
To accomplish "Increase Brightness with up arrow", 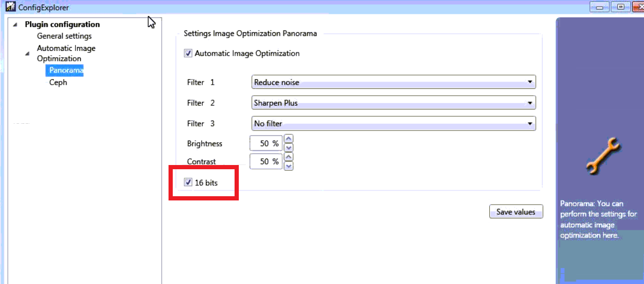I will tap(288, 139).
